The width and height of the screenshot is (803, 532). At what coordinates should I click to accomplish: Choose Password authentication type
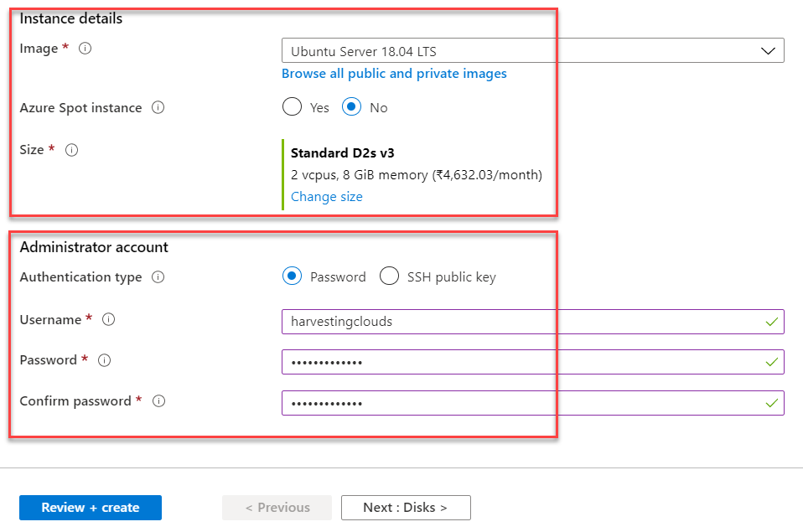click(292, 276)
